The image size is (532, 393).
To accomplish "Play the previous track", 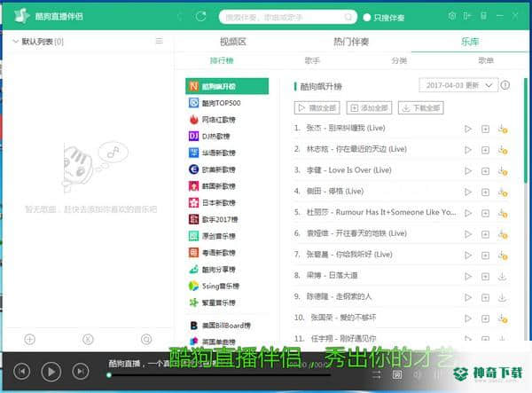I will 21,372.
